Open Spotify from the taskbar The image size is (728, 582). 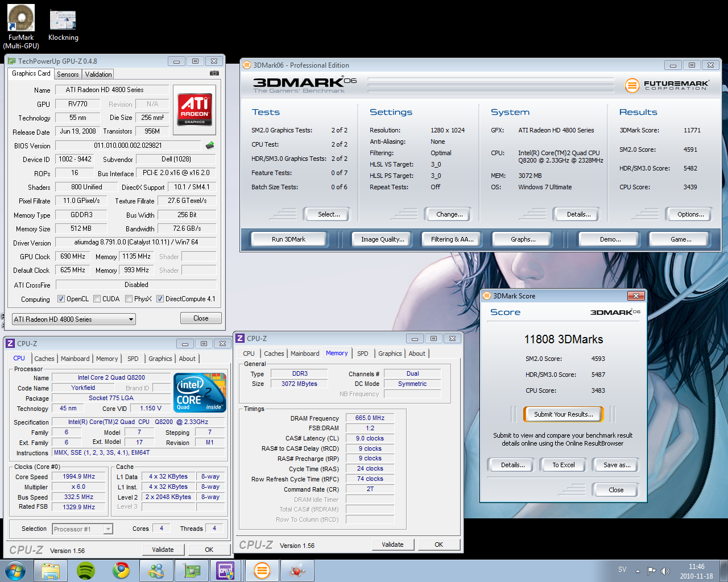(86, 571)
